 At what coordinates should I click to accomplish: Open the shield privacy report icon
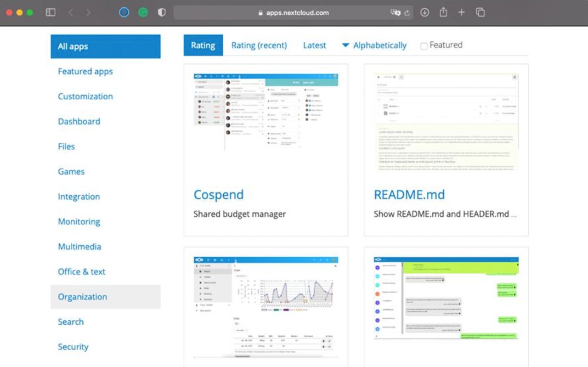click(x=162, y=13)
